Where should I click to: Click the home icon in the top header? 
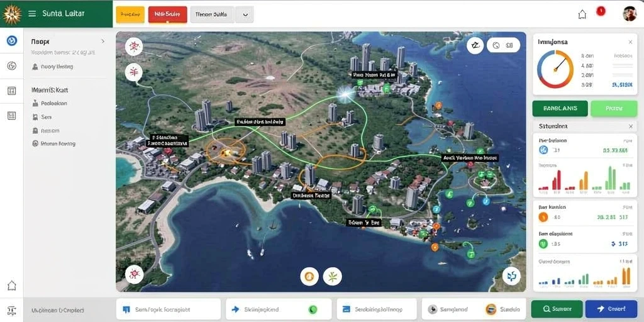[x=582, y=14]
